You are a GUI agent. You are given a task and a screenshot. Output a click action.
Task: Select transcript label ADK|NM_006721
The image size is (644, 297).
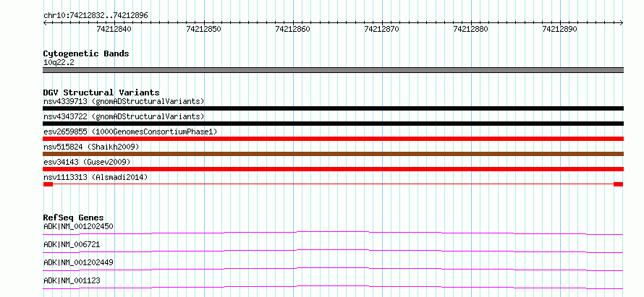pyautogui.click(x=72, y=244)
